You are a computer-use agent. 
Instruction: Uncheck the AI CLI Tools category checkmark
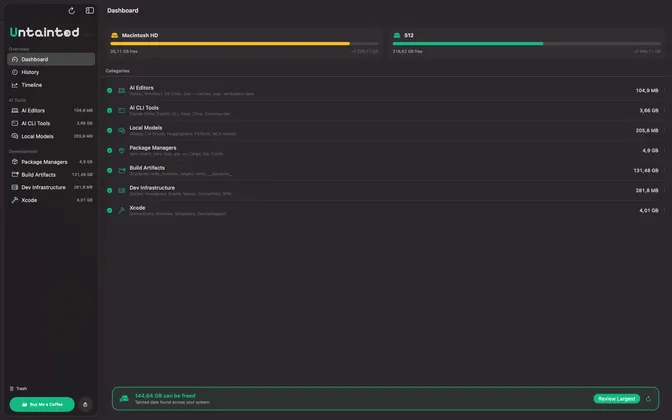point(109,111)
